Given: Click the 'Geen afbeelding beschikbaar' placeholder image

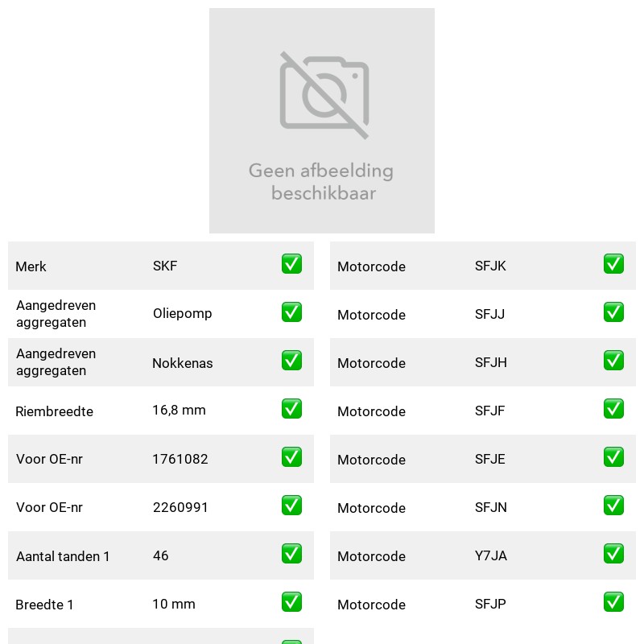Looking at the screenshot, I should pos(322,121).
